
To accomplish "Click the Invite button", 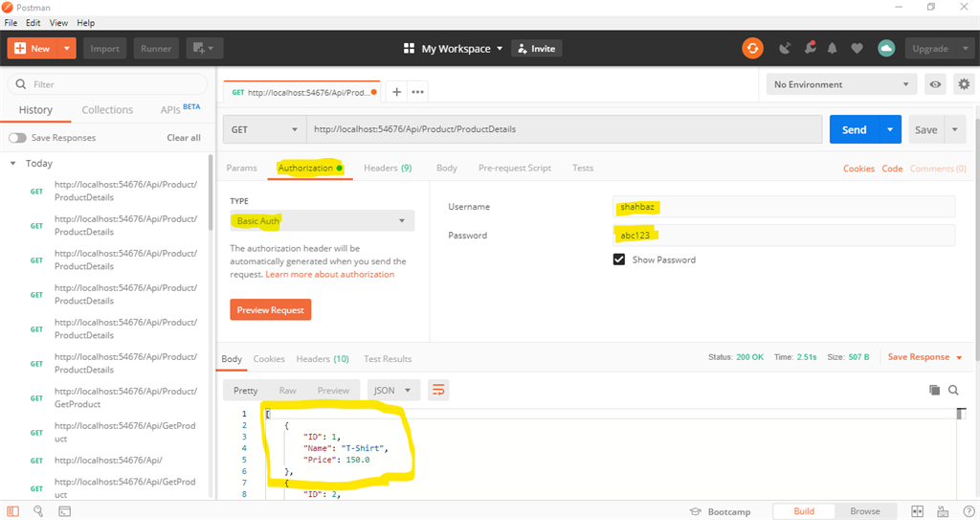I will click(x=536, y=48).
